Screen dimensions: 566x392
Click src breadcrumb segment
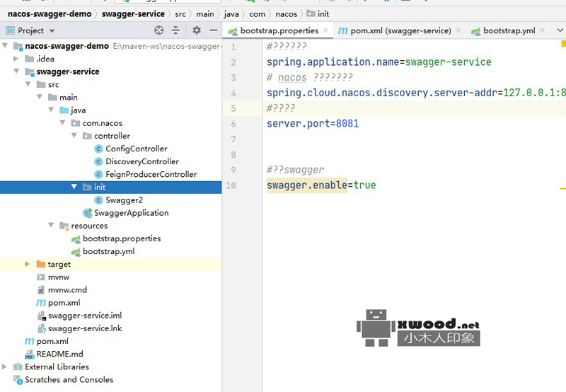(180, 14)
